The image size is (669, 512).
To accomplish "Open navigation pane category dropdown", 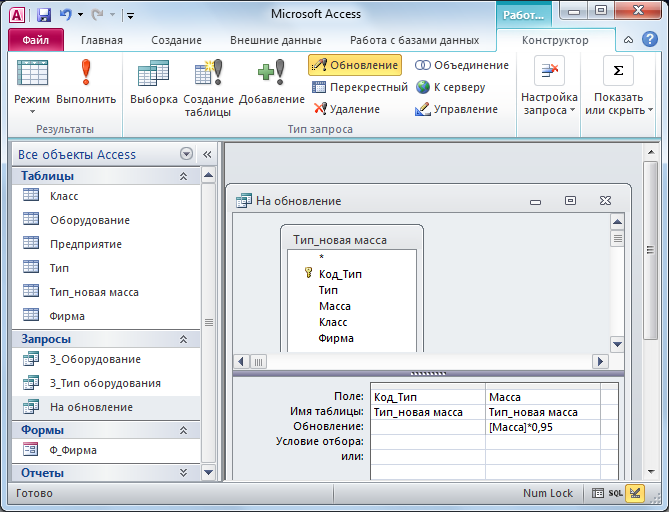I will tap(186, 154).
